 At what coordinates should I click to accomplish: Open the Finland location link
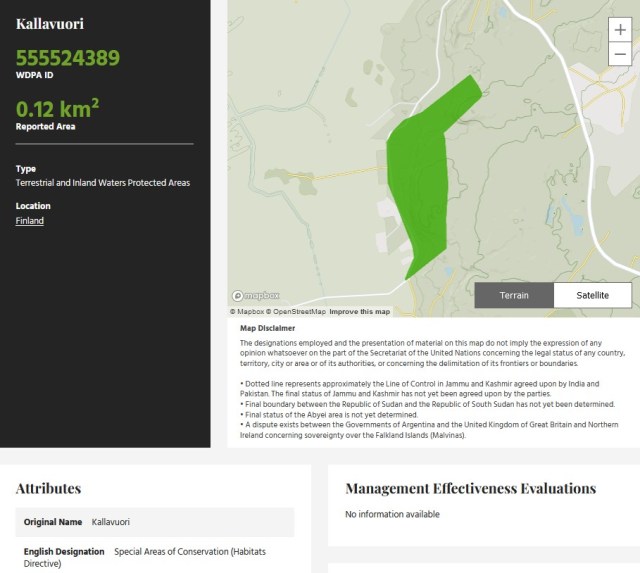coord(30,221)
